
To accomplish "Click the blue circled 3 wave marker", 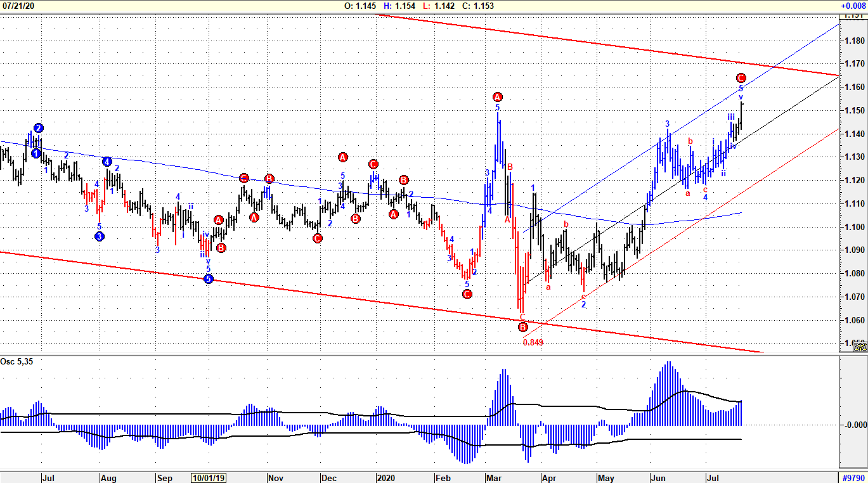I will [100, 236].
